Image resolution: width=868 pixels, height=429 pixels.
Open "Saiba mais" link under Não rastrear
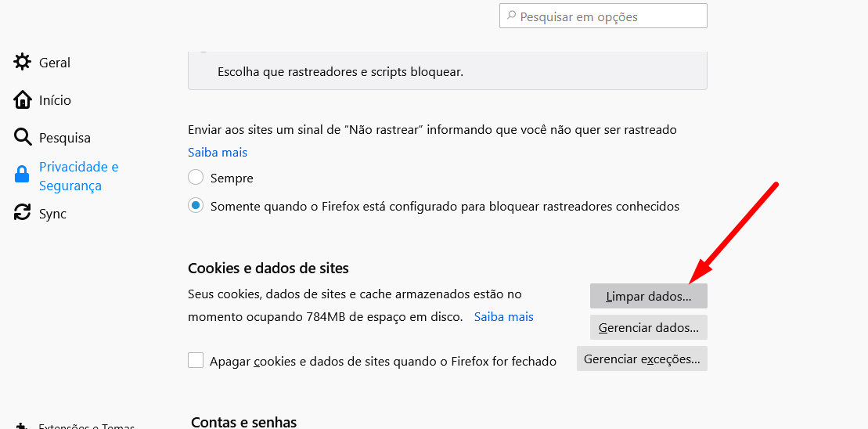point(218,152)
